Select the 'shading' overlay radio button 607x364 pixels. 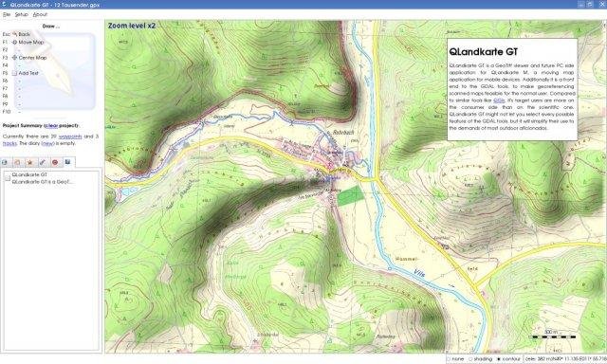point(481,359)
